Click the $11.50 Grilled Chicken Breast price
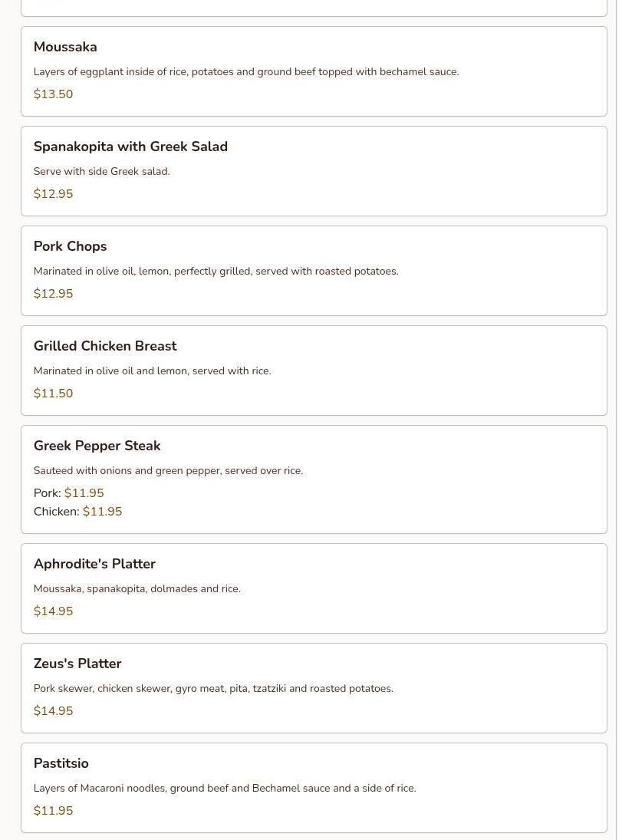 coord(54,394)
